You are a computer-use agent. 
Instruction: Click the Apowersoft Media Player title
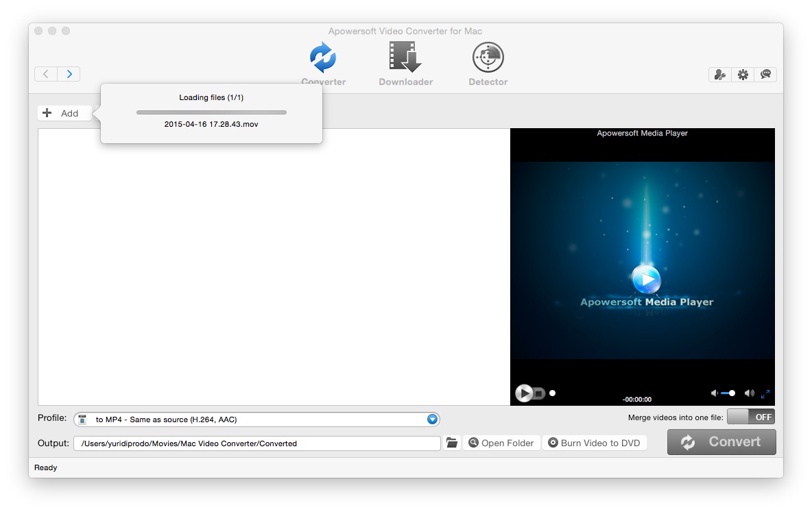pos(642,133)
